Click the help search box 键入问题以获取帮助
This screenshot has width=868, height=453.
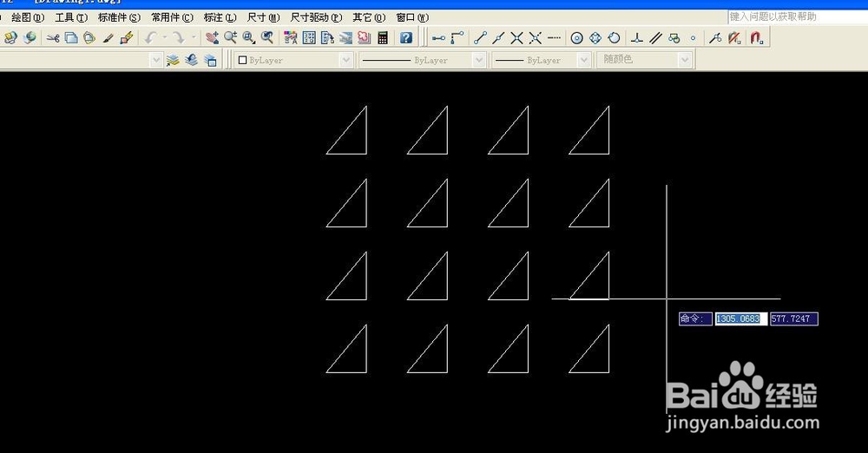(x=798, y=16)
